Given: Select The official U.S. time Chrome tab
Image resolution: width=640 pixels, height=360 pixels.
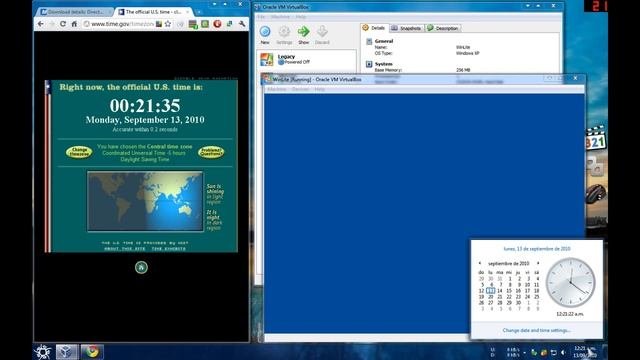Looking at the screenshot, I should coord(153,12).
